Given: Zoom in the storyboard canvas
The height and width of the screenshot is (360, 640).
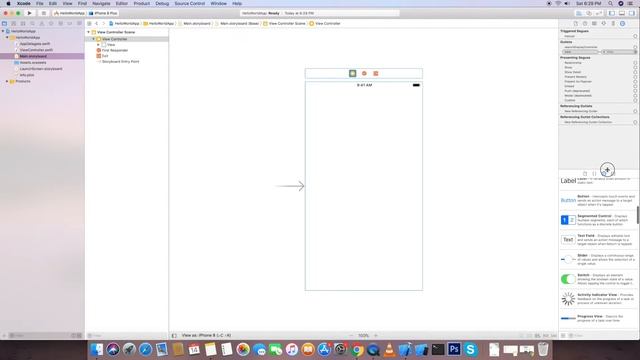Looking at the screenshot, I should tap(376, 336).
